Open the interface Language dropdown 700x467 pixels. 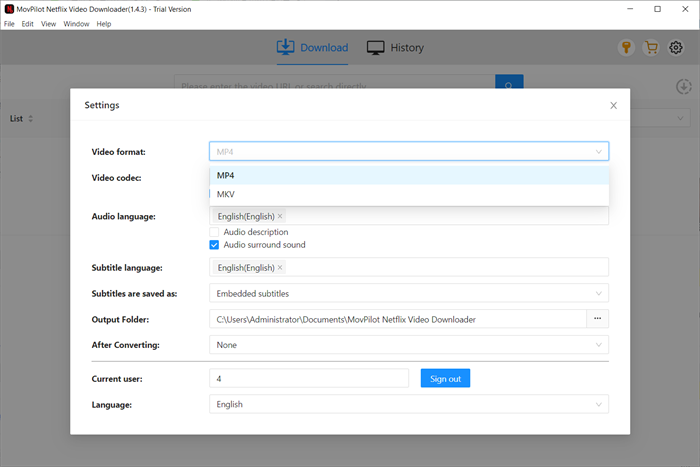(409, 404)
